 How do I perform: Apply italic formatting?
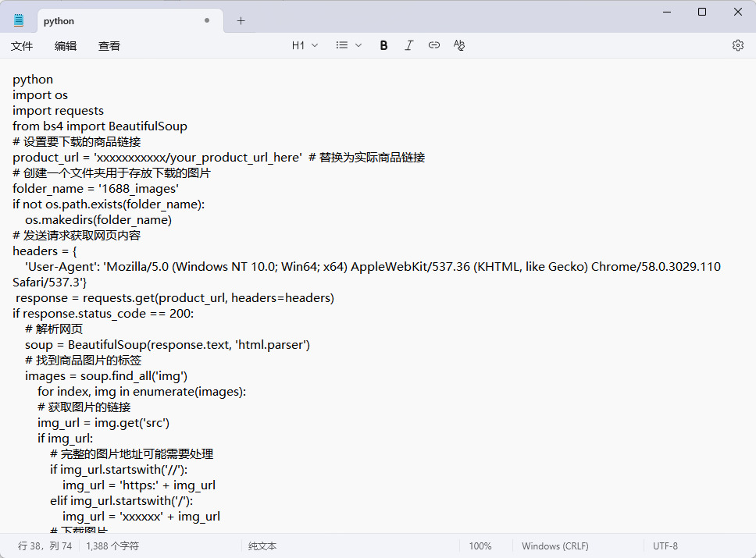pyautogui.click(x=408, y=45)
